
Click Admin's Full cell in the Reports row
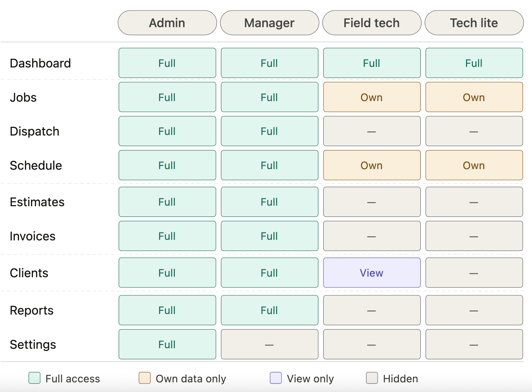pos(167,310)
